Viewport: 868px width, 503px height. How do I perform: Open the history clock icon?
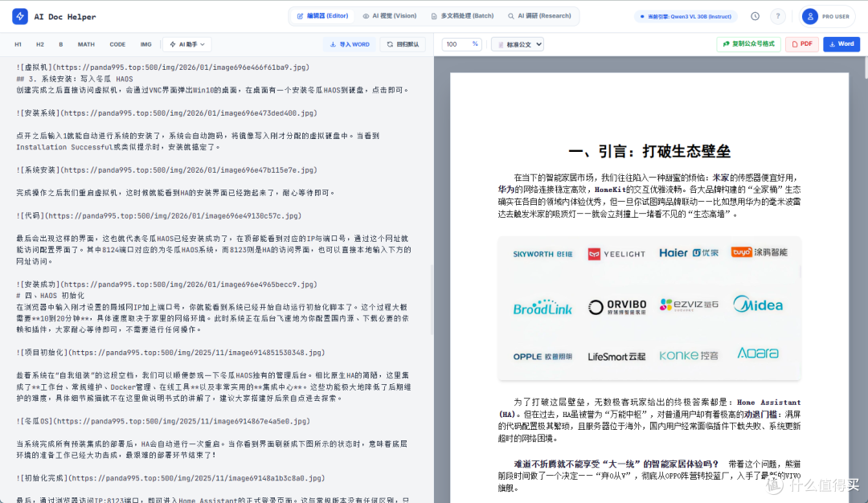tap(755, 16)
